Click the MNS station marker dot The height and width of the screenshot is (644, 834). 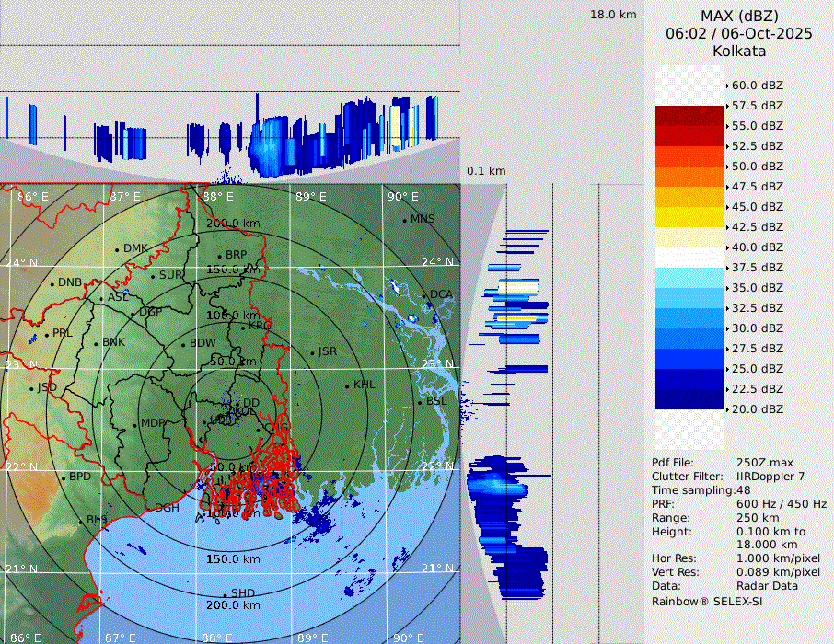pyautogui.click(x=404, y=220)
